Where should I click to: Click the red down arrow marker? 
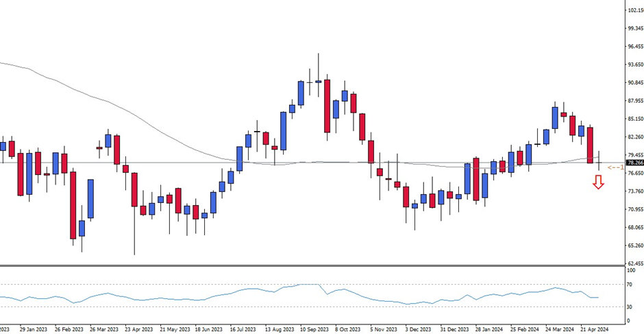598,182
